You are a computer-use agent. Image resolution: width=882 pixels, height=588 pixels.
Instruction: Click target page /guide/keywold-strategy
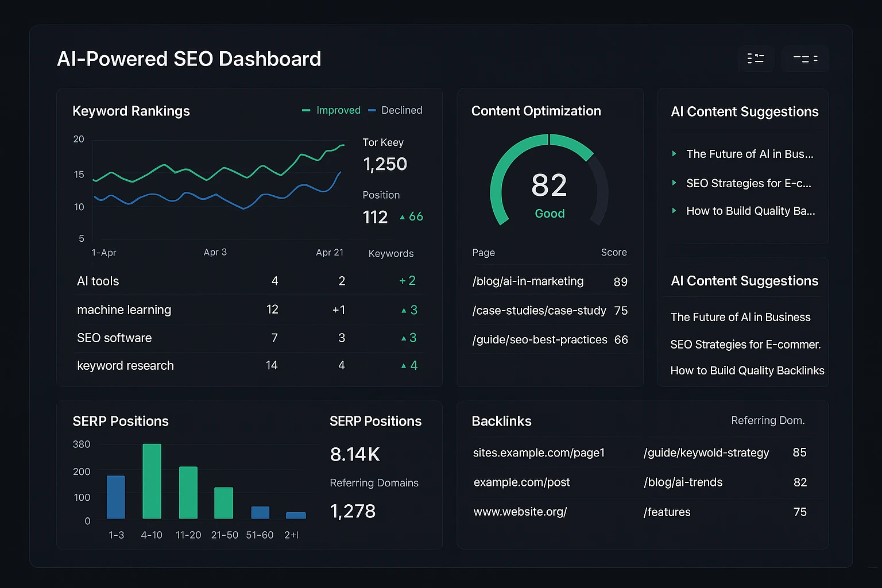tap(706, 452)
